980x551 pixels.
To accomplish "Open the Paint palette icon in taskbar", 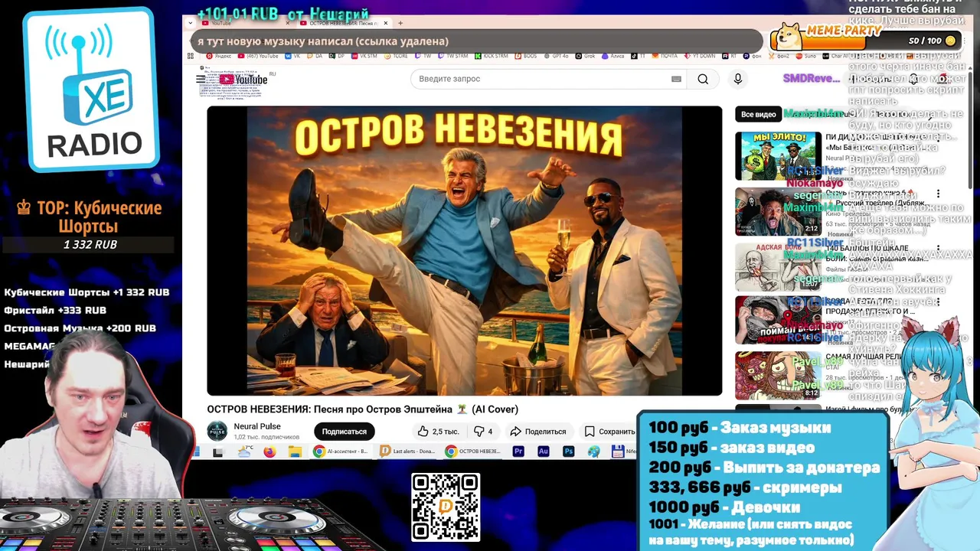I will tap(594, 452).
